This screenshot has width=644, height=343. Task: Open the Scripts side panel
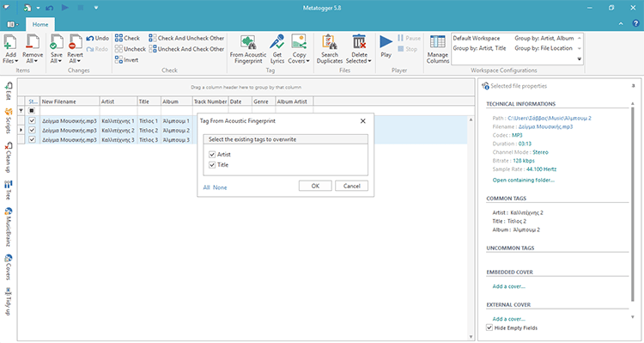click(x=8, y=121)
